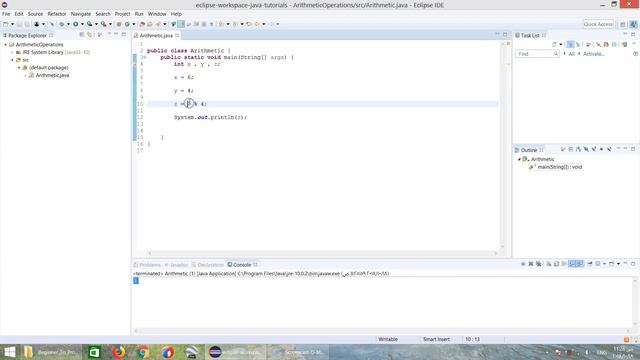Toggle Link with Editor in Package Explorer
Screen dimensions: 640x360
coord(89,35)
